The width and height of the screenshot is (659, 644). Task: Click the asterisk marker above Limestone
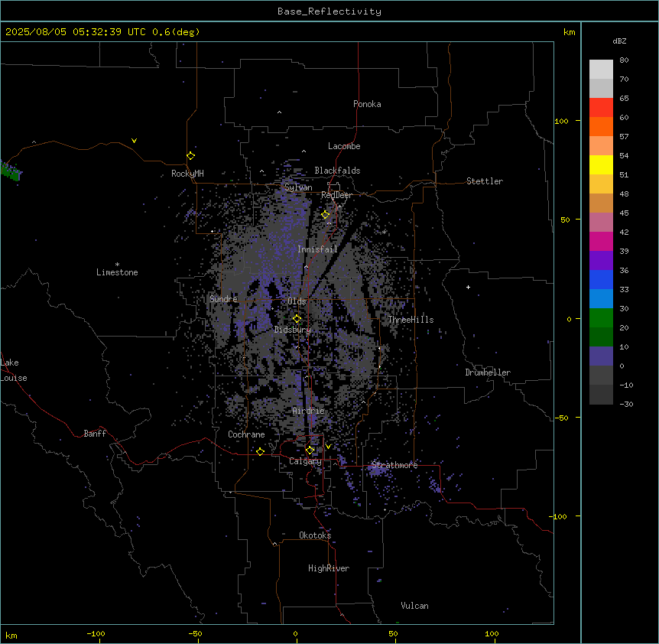click(117, 265)
